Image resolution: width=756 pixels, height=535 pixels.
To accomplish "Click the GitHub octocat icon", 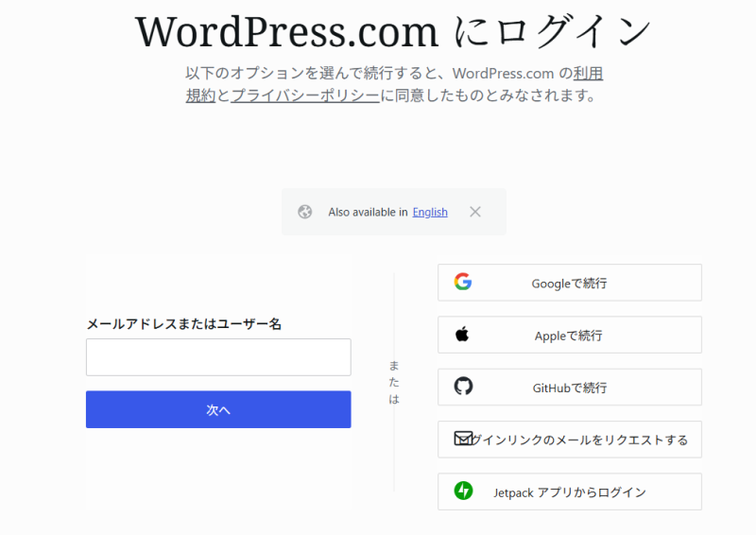I will [463, 386].
